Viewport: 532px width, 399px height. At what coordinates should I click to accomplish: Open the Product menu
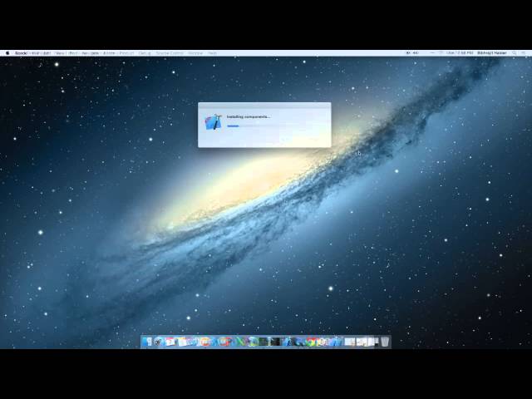click(x=126, y=53)
